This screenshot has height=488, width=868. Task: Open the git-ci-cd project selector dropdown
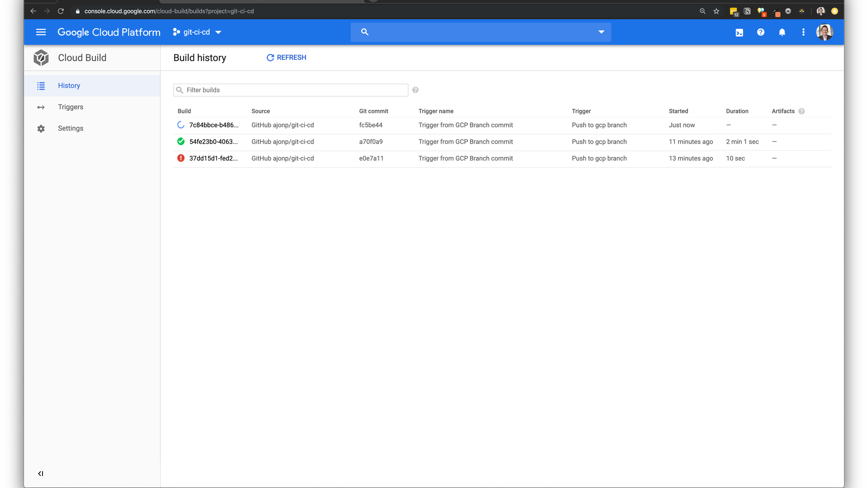click(197, 32)
